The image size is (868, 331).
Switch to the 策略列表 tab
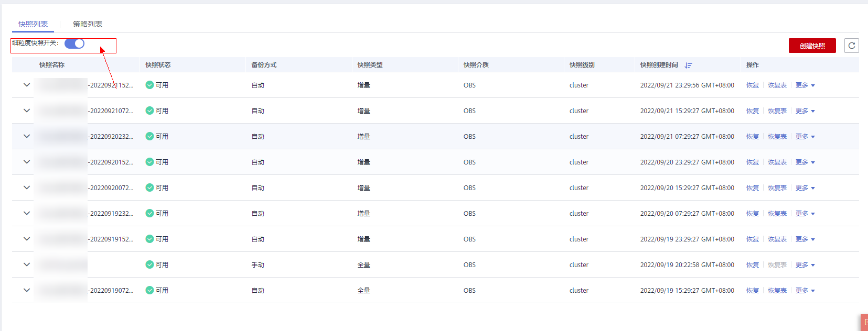point(88,24)
